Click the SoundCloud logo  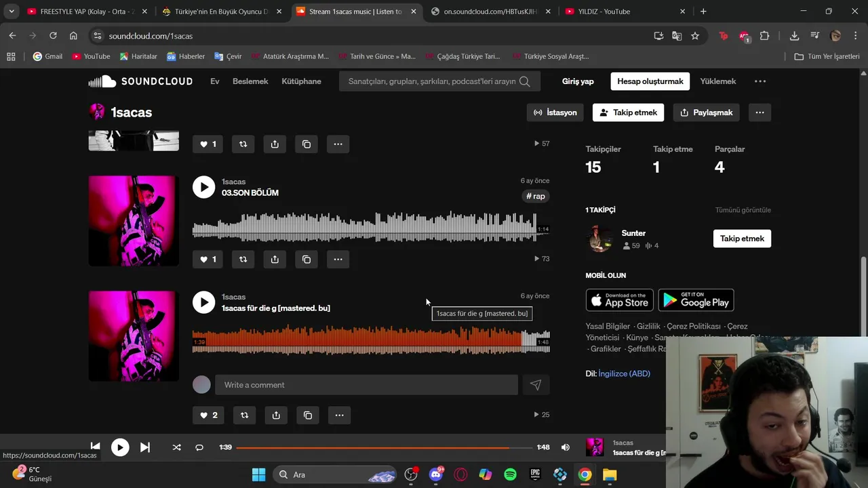pos(140,81)
